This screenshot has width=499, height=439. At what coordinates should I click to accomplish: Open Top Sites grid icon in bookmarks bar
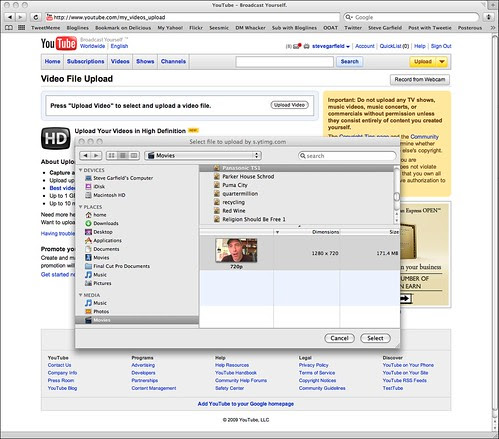click(x=22, y=28)
